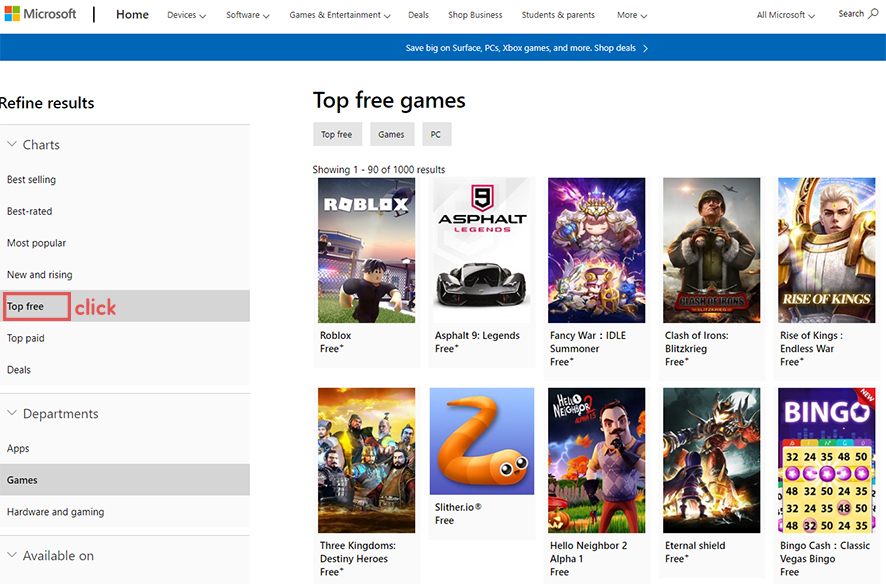Image resolution: width=886 pixels, height=584 pixels.
Task: Open the Asphalt 9: Legends cover image
Action: point(481,250)
